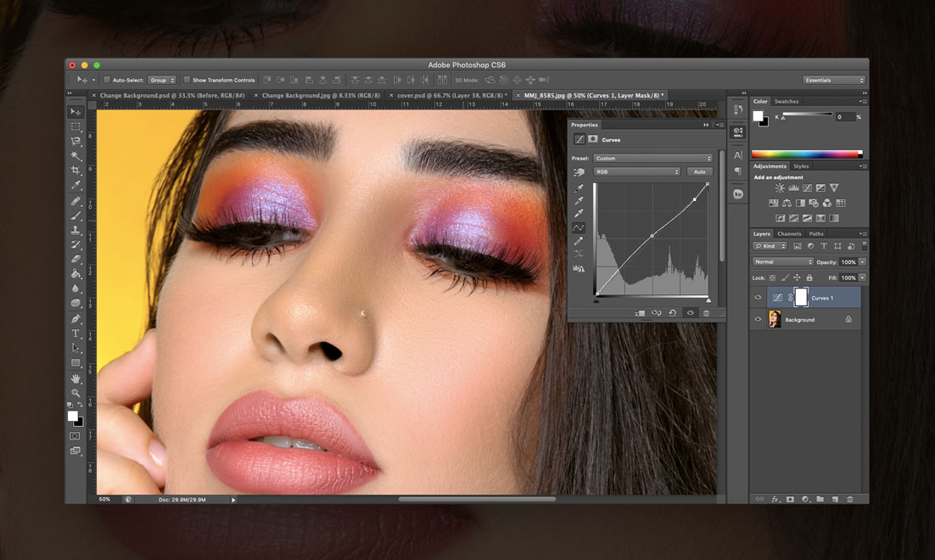Select the Lasso tool
The height and width of the screenshot is (560, 935).
click(x=76, y=143)
